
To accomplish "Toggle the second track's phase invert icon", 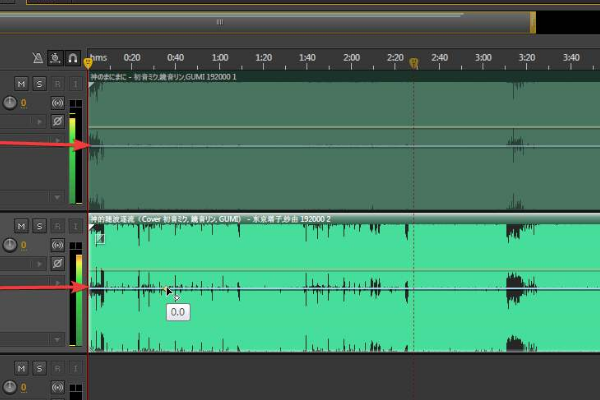I will click(57, 263).
